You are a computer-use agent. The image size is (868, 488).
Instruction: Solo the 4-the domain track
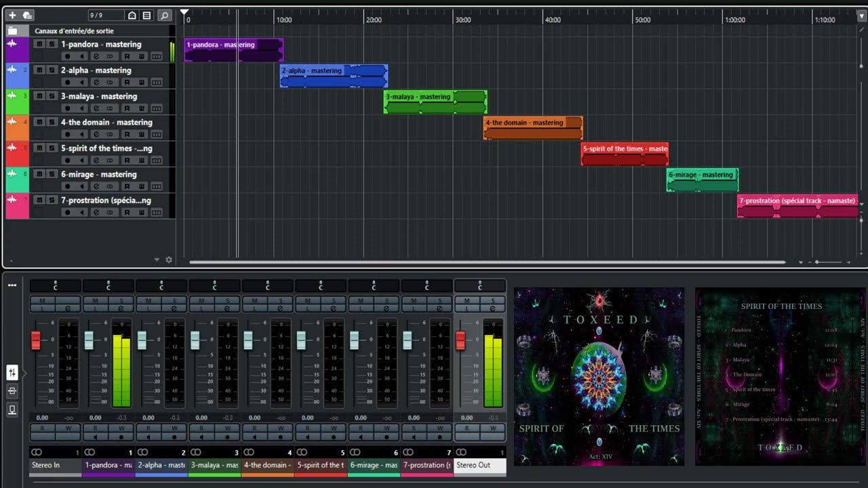pyautogui.click(x=52, y=122)
